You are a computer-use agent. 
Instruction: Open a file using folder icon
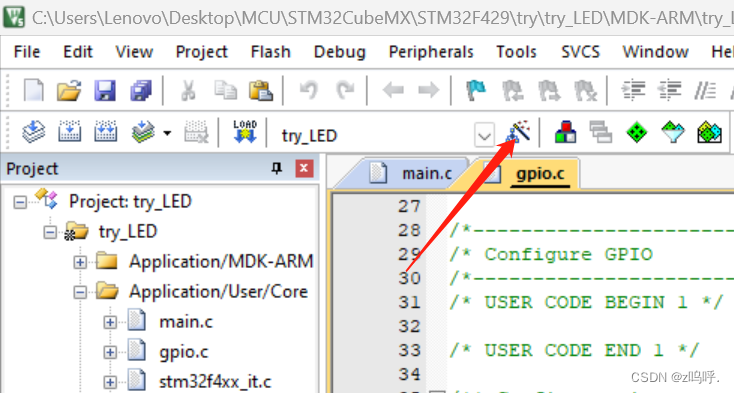[69, 90]
